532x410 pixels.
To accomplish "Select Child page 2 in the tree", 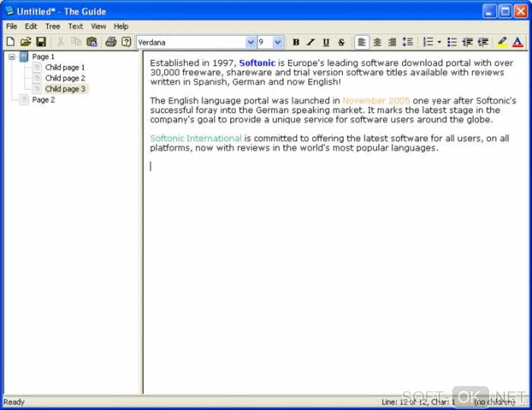I will (x=65, y=78).
